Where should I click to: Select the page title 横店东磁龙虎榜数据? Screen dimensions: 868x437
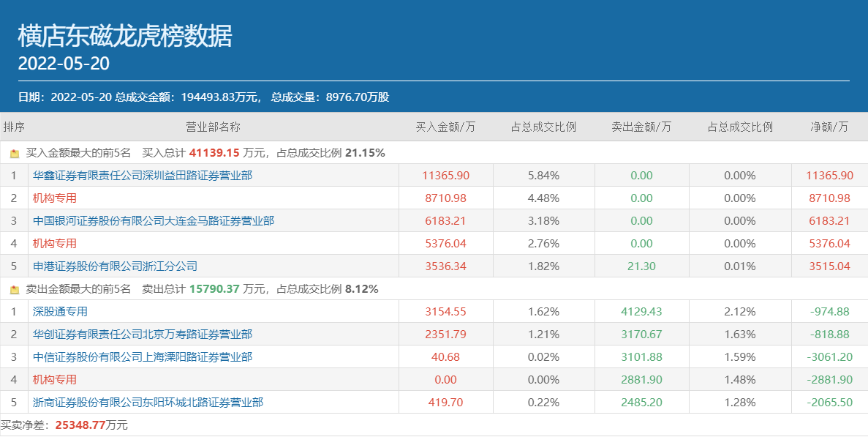(125, 37)
